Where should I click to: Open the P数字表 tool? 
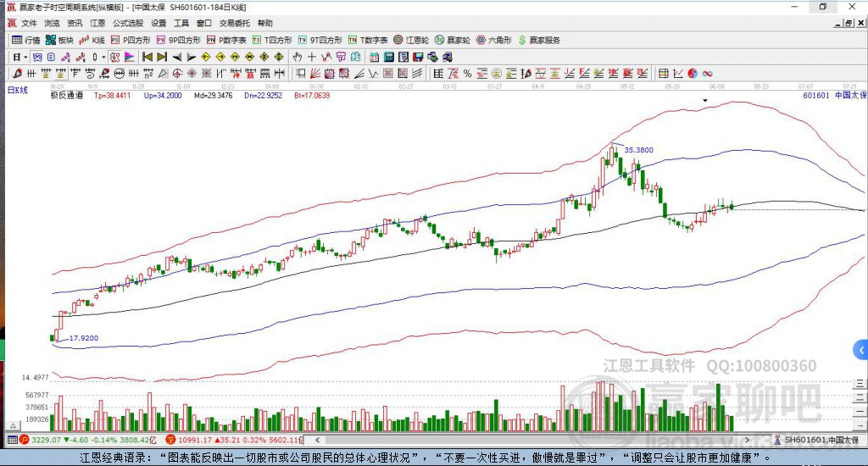226,40
